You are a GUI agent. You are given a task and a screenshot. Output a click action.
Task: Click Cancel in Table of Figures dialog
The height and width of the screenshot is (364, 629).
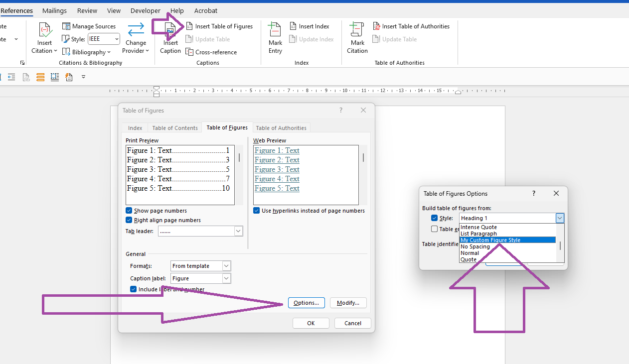pyautogui.click(x=353, y=323)
